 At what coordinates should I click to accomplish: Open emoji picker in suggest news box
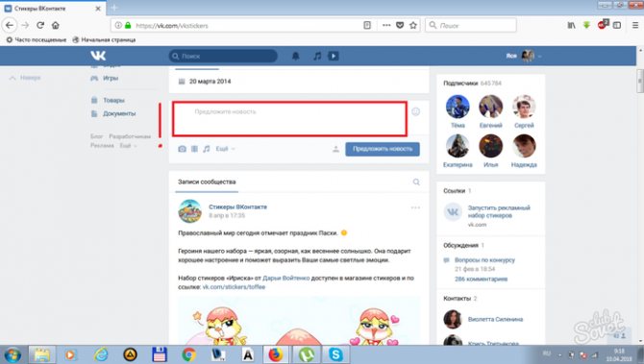click(415, 111)
